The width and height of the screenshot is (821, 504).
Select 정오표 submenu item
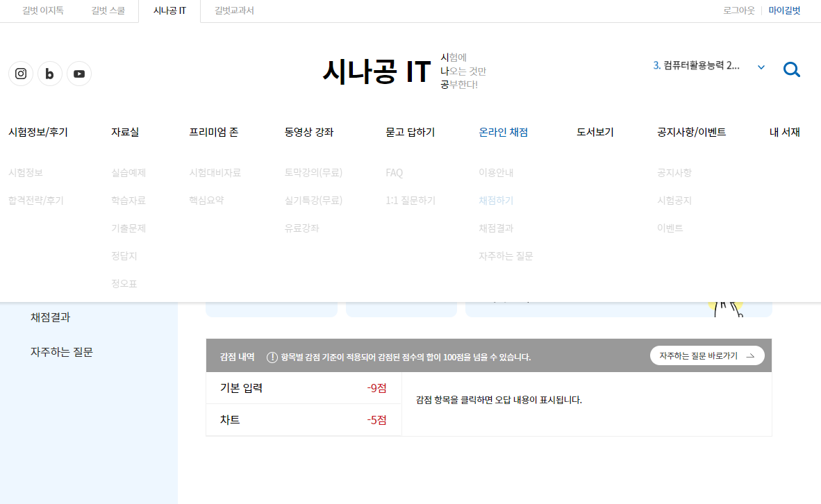124,284
